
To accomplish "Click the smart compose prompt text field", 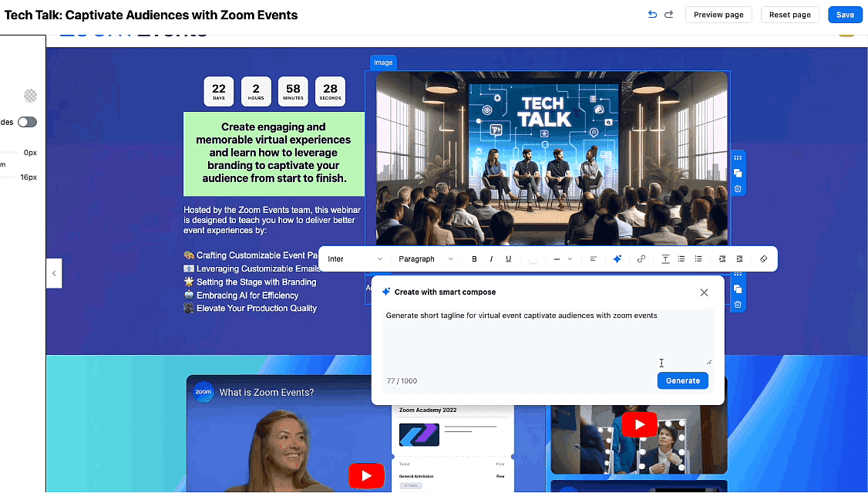I will pyautogui.click(x=547, y=336).
